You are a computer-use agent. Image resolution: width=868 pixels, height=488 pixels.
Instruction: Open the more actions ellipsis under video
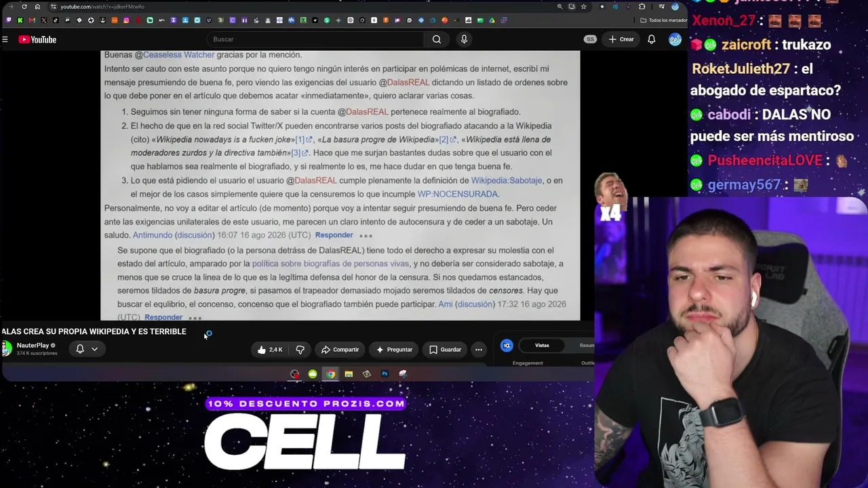click(479, 350)
